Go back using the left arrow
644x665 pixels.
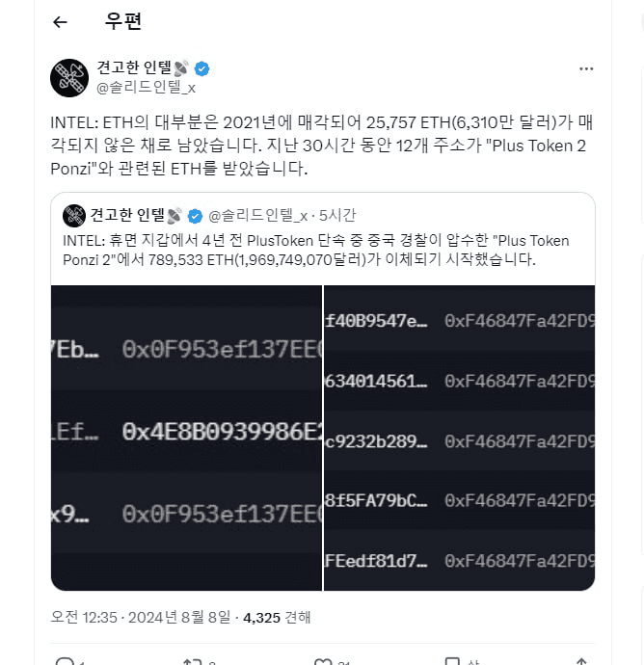(x=60, y=22)
